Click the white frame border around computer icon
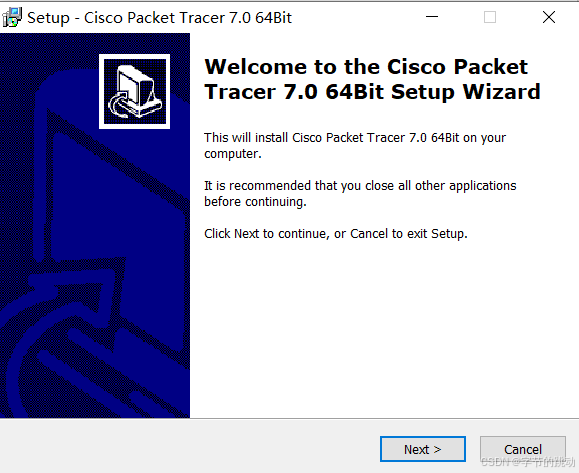 pos(134,56)
